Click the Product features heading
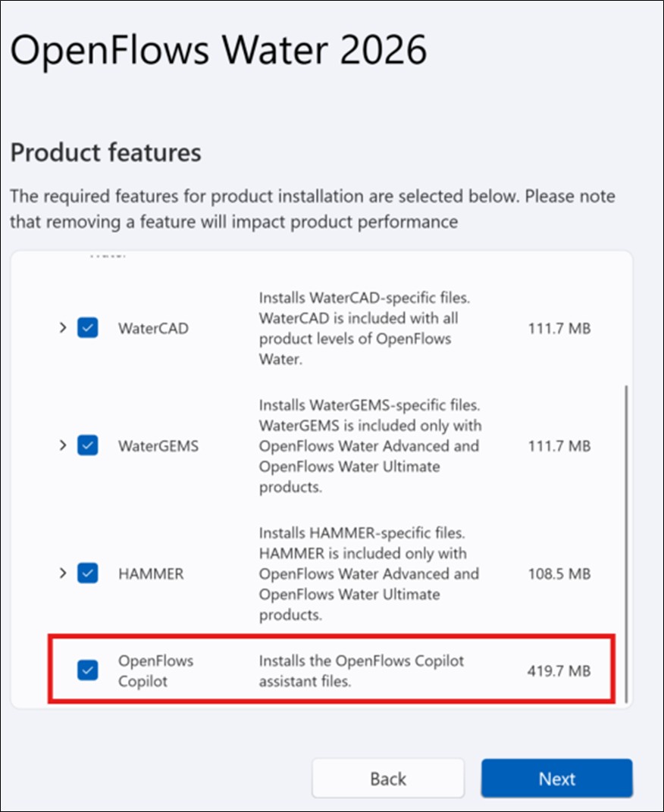This screenshot has height=812, width=664. click(106, 153)
